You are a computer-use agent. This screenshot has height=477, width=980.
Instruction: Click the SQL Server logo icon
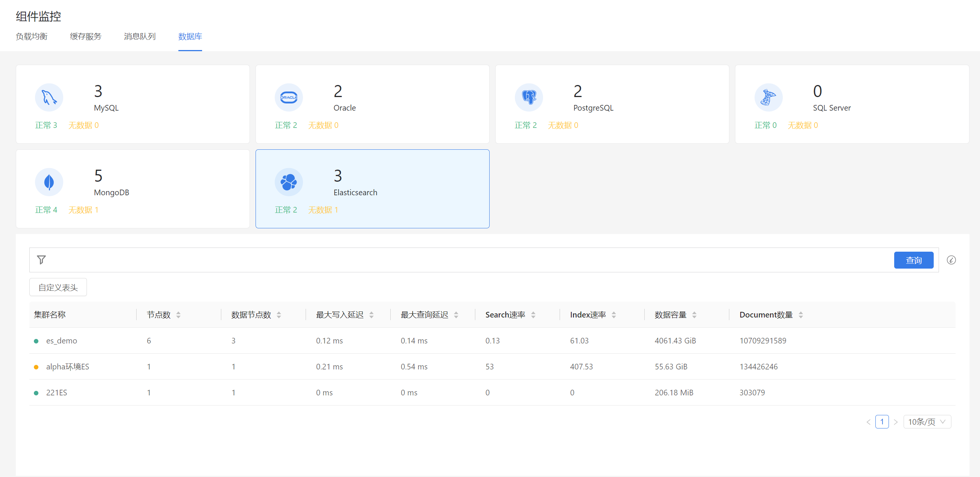[x=768, y=97]
